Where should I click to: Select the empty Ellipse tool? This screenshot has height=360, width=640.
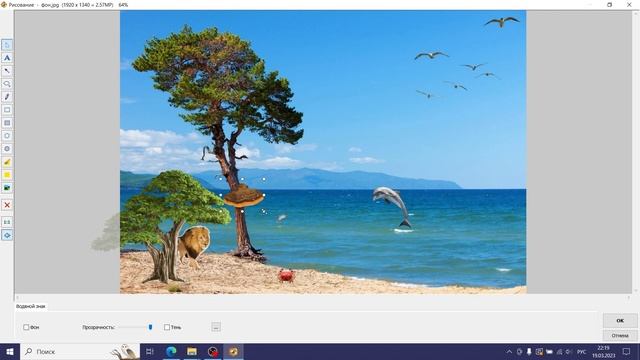pos(7,136)
